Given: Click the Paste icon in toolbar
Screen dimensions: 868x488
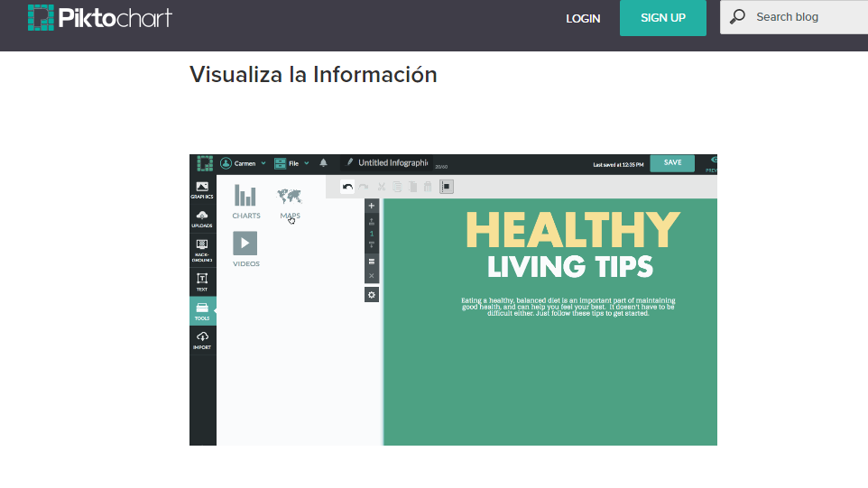Looking at the screenshot, I should pyautogui.click(x=412, y=187).
